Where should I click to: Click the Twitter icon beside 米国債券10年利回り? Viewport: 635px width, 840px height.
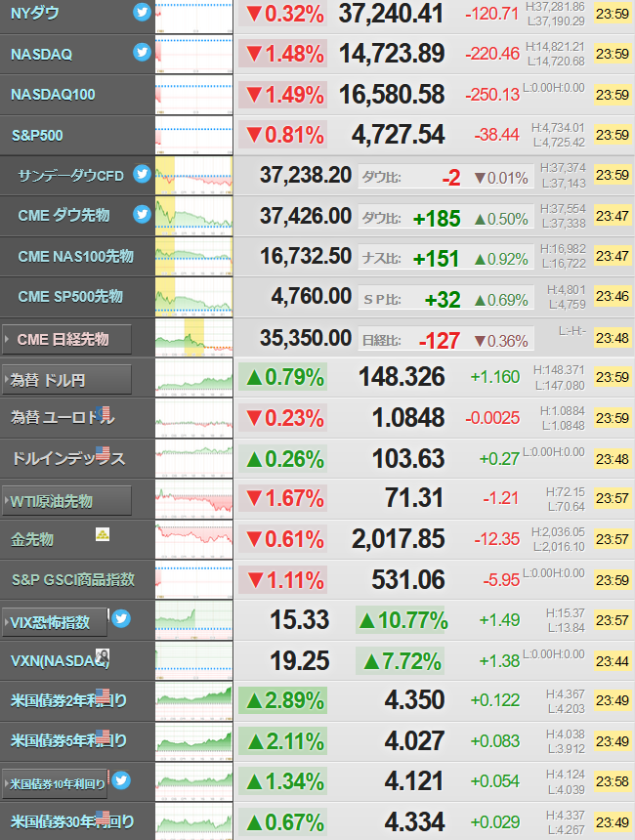(121, 780)
